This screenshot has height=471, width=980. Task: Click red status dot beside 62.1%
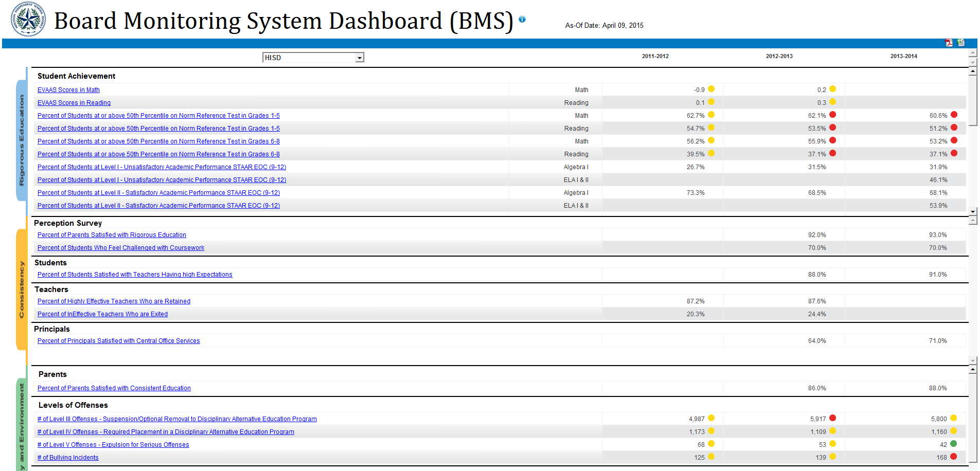833,115
